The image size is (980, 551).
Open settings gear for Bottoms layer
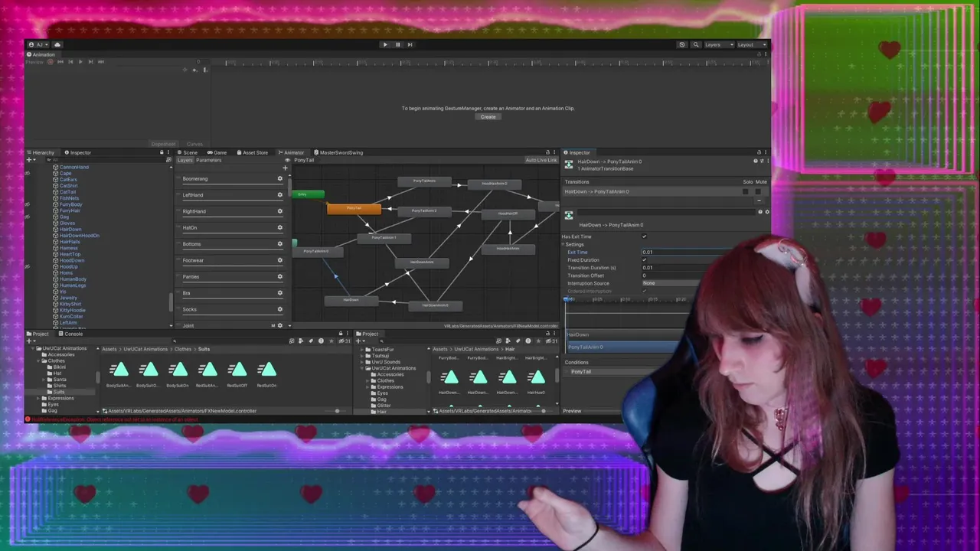pyautogui.click(x=279, y=243)
